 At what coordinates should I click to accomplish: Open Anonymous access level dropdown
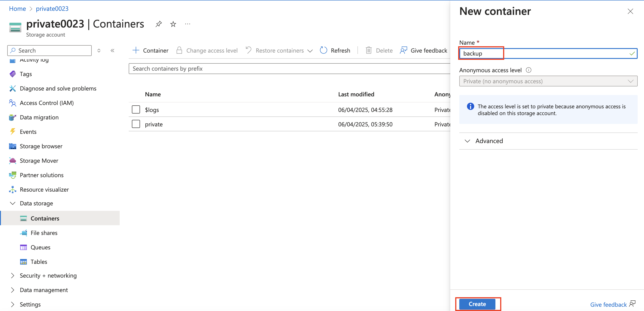point(548,81)
